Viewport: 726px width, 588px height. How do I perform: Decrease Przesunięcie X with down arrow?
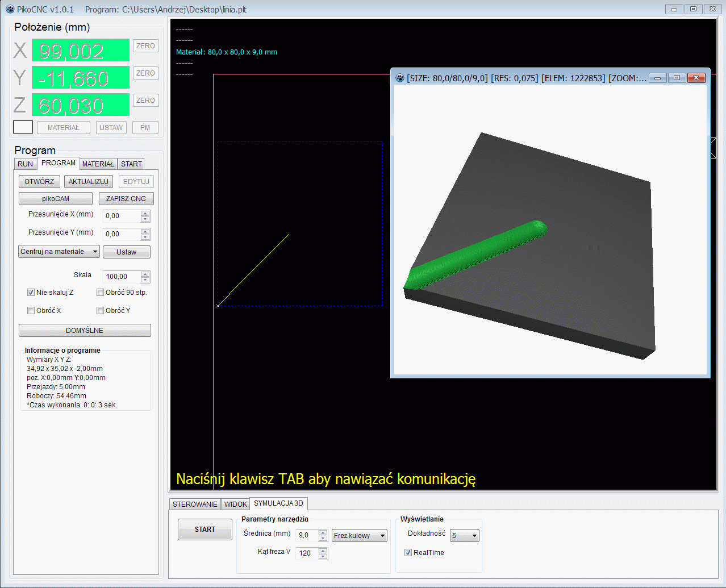pos(145,219)
